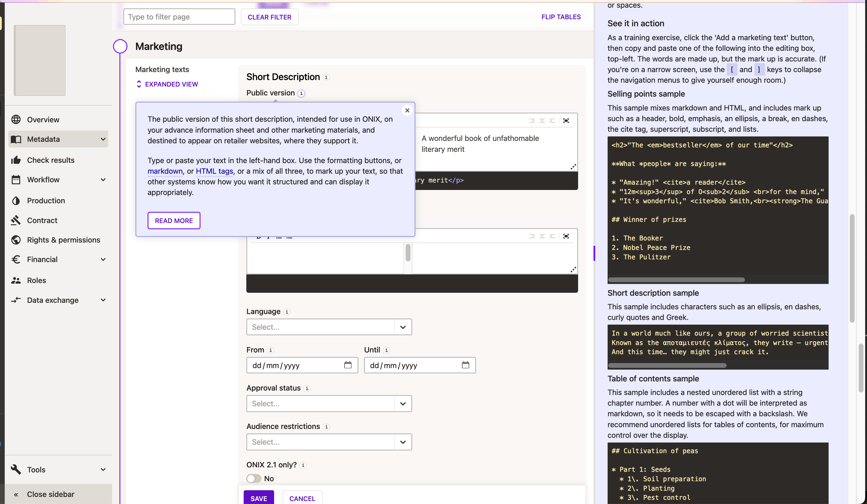867x504 pixels.
Task: Click the info icon beside Until
Action: click(386, 350)
